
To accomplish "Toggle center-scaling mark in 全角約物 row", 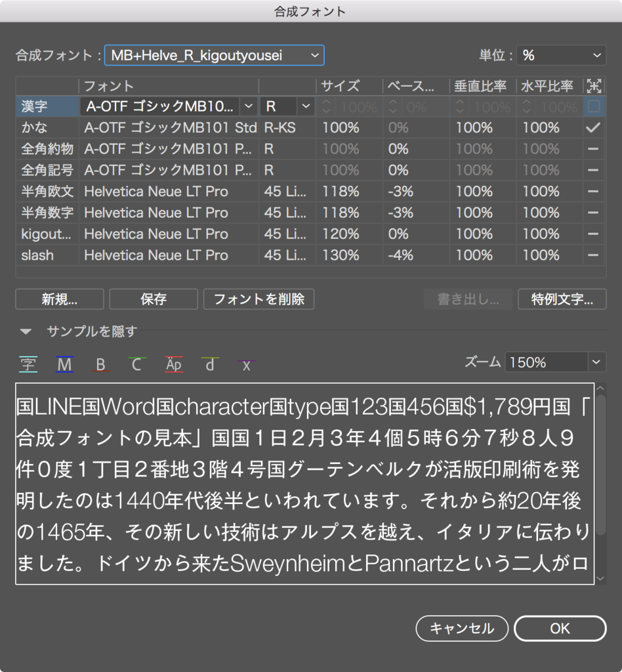I will 593,149.
